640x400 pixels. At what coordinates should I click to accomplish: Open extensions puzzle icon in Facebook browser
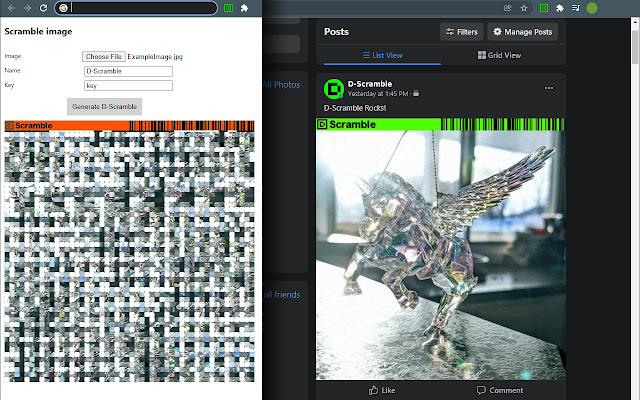(x=560, y=8)
